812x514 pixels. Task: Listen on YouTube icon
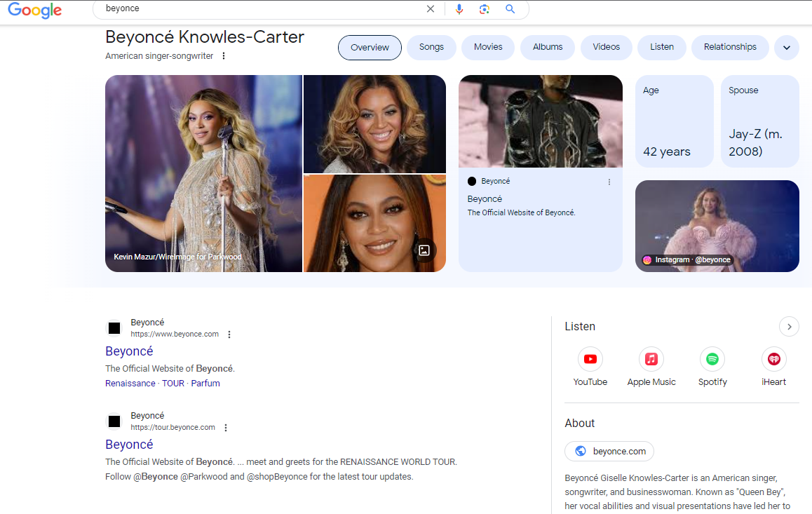[590, 359]
